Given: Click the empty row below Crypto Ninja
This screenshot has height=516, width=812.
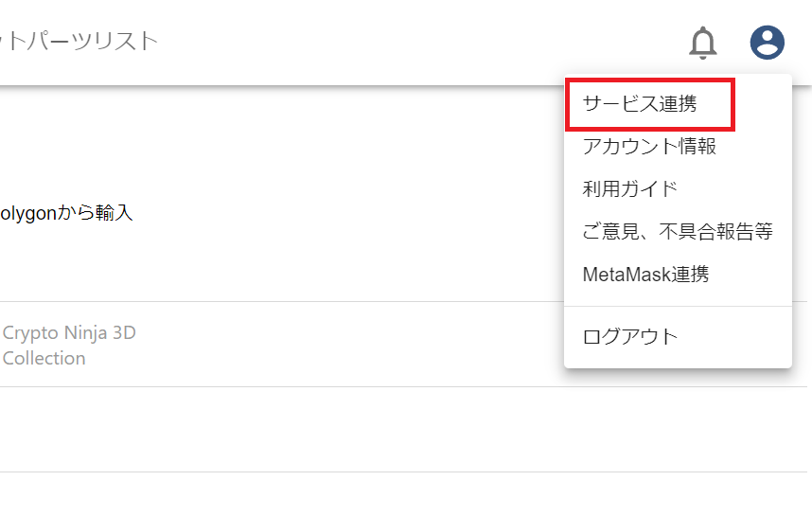Looking at the screenshot, I should 284,429.
